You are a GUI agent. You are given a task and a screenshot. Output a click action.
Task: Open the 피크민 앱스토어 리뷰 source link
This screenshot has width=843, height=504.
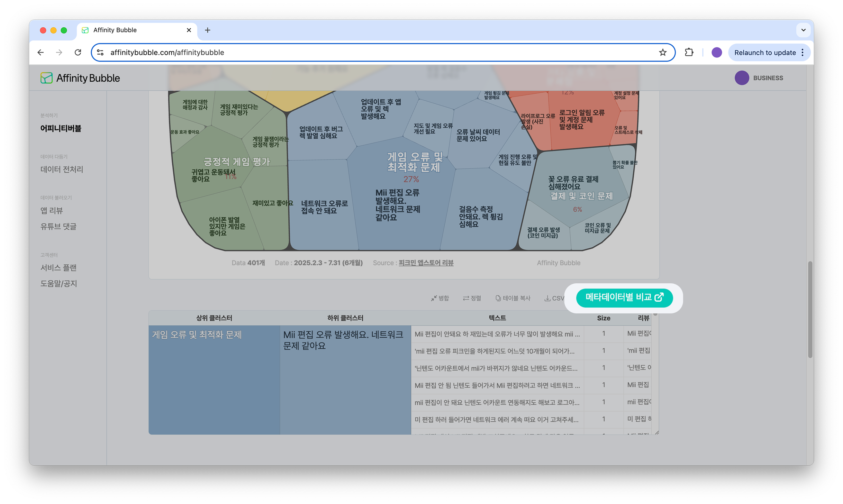[x=426, y=263]
